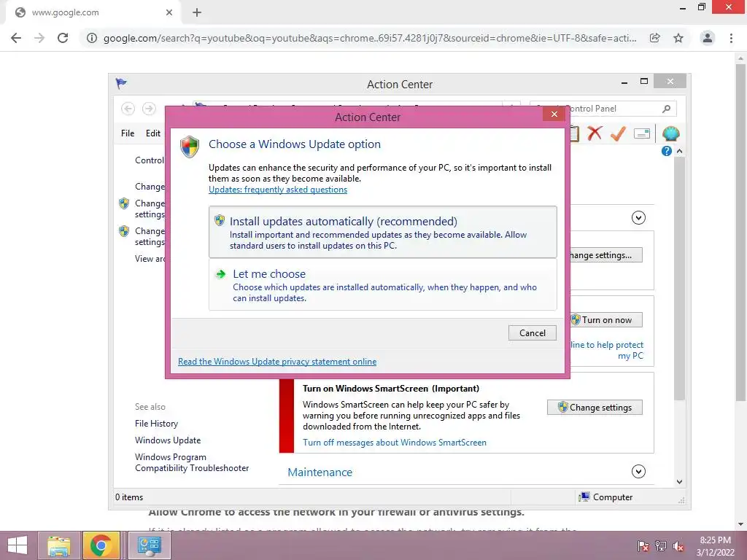Viewport: 747px width, 560px height.
Task: Open File Explorer from taskbar
Action: pyautogui.click(x=58, y=545)
